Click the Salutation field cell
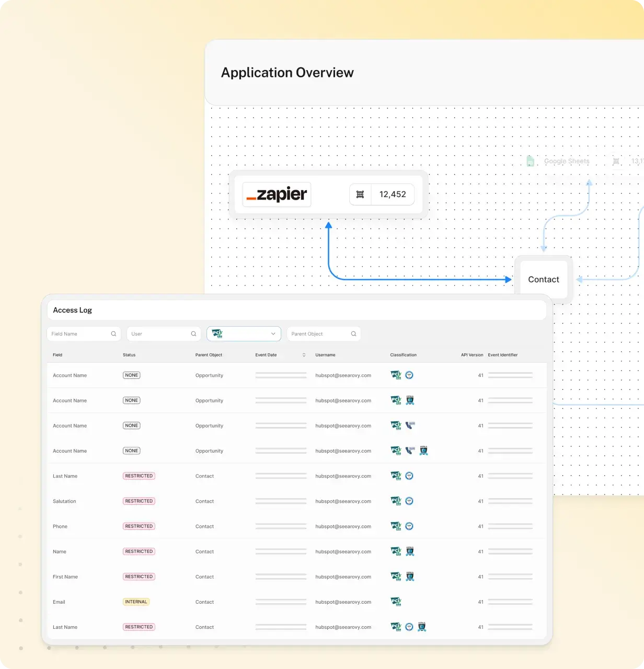The height and width of the screenshot is (669, 644). (64, 501)
